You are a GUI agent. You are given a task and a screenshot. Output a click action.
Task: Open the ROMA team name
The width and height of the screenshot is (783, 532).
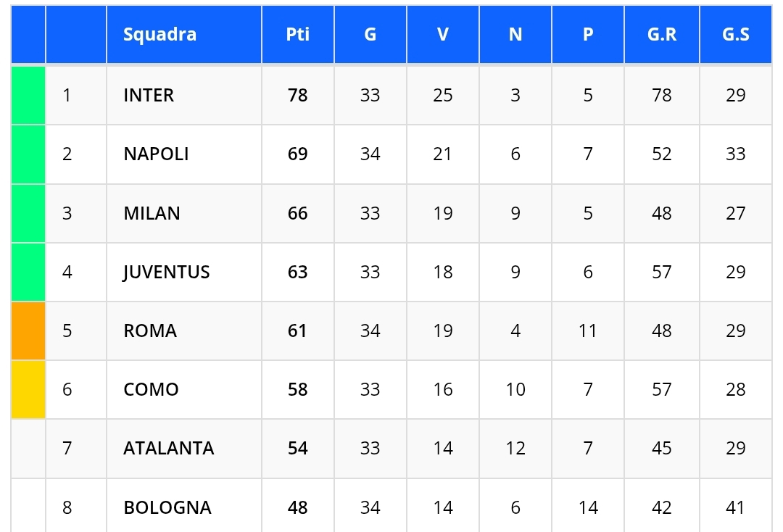tap(150, 331)
